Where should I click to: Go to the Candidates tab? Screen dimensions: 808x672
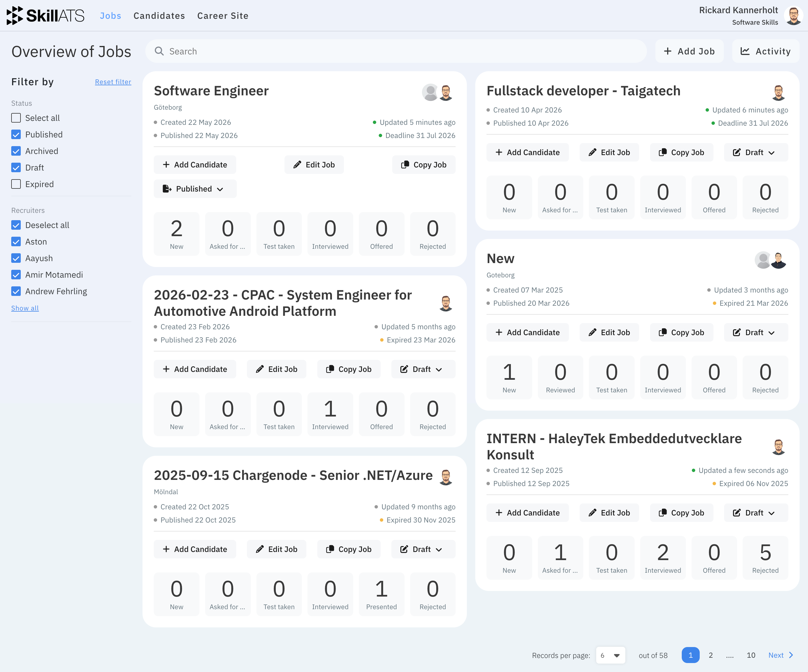coord(159,16)
